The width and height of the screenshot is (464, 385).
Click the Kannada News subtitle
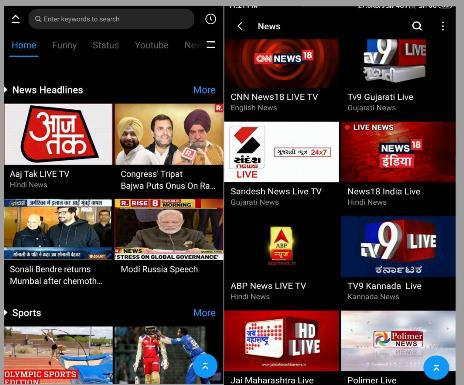click(x=373, y=297)
